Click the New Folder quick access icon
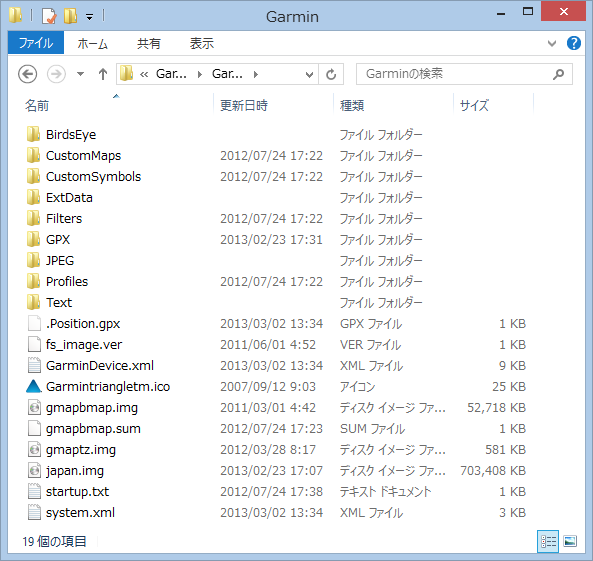 click(x=70, y=16)
